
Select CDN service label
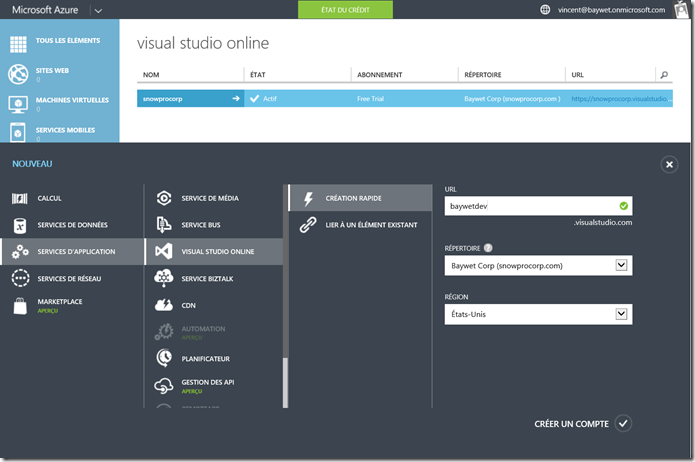point(188,305)
